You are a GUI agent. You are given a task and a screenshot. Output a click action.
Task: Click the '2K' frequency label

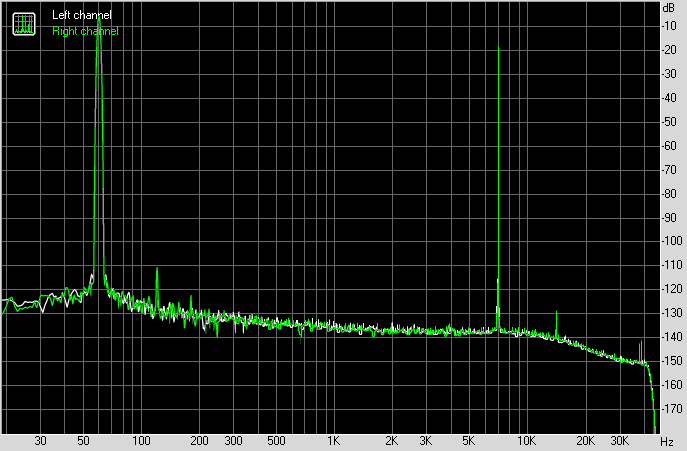tap(391, 440)
